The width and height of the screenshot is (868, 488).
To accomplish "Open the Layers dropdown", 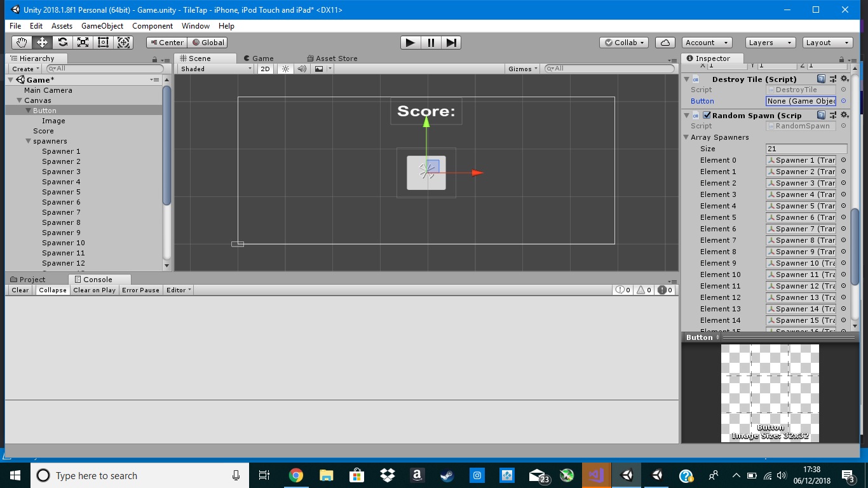I will pos(770,43).
